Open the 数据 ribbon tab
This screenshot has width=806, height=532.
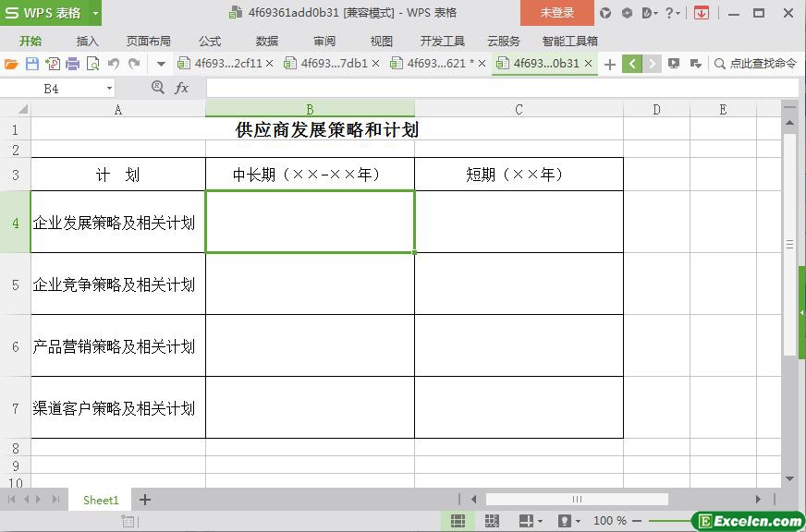(267, 41)
